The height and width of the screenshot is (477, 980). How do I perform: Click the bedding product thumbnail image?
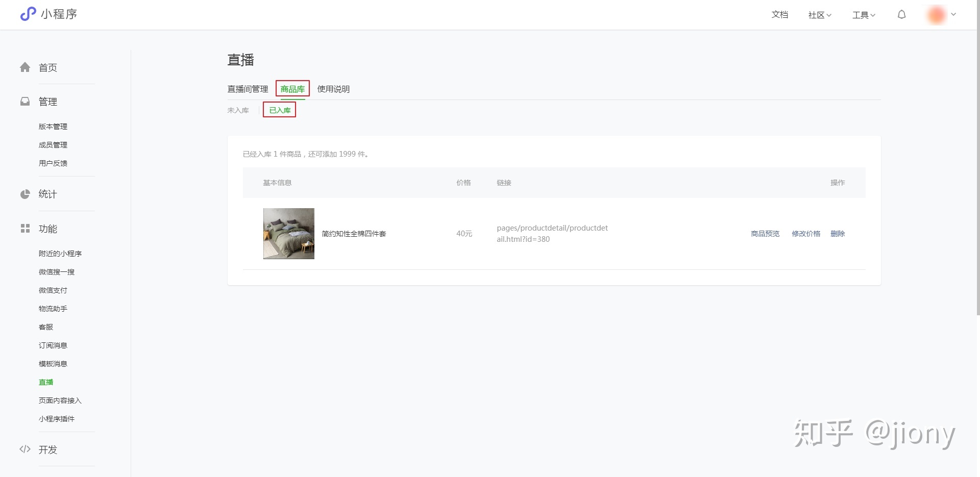[289, 234]
